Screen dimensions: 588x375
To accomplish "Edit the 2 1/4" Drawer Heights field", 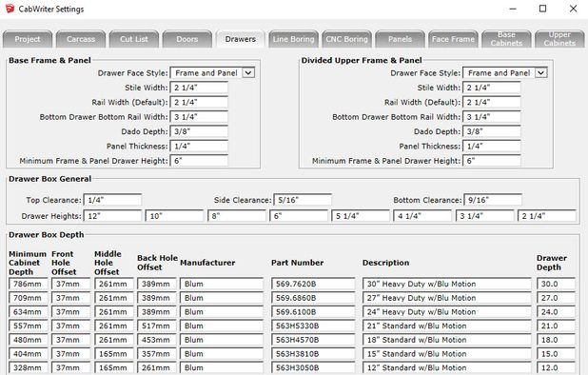I will click(x=547, y=216).
